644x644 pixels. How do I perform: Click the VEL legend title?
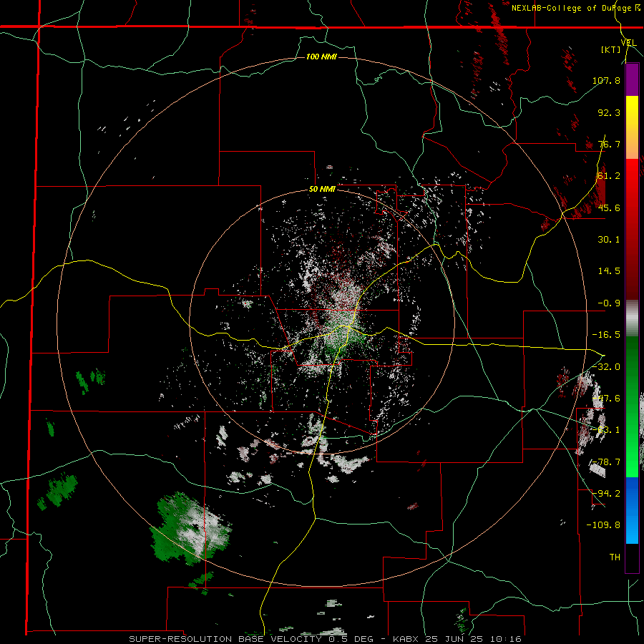tap(629, 43)
